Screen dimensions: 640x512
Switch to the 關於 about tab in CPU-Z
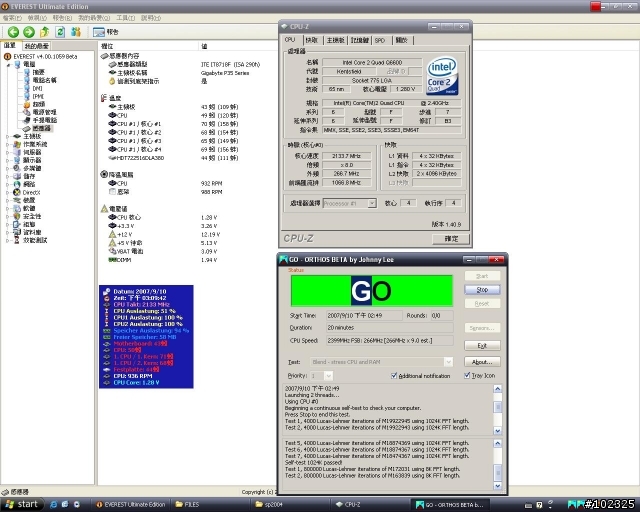coord(402,40)
